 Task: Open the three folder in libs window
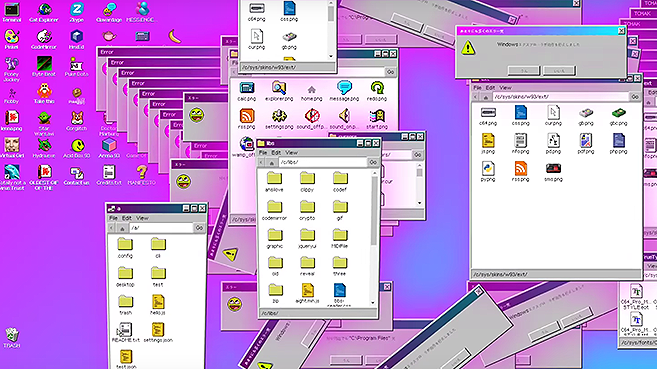[340, 266]
